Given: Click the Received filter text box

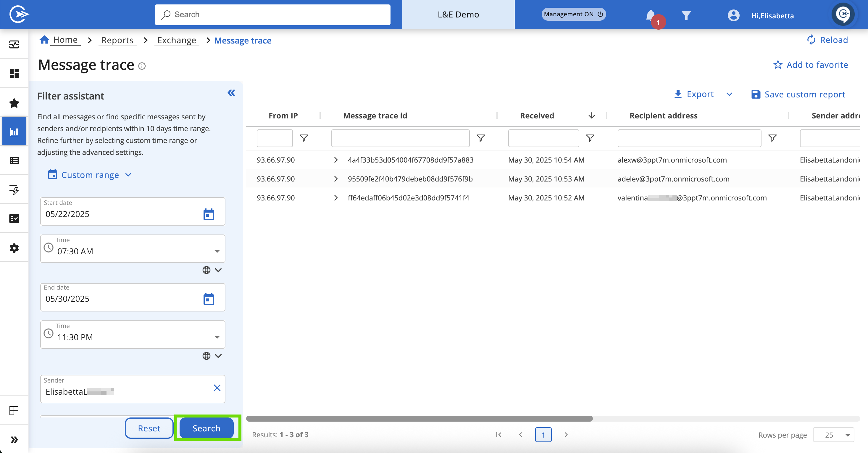Looking at the screenshot, I should tap(543, 138).
